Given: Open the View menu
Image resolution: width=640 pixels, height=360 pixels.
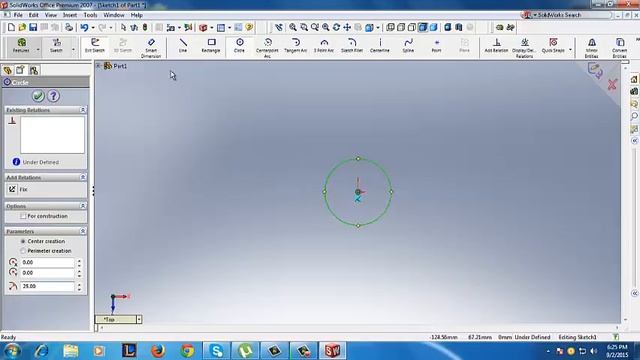Looking at the screenshot, I should [51, 15].
